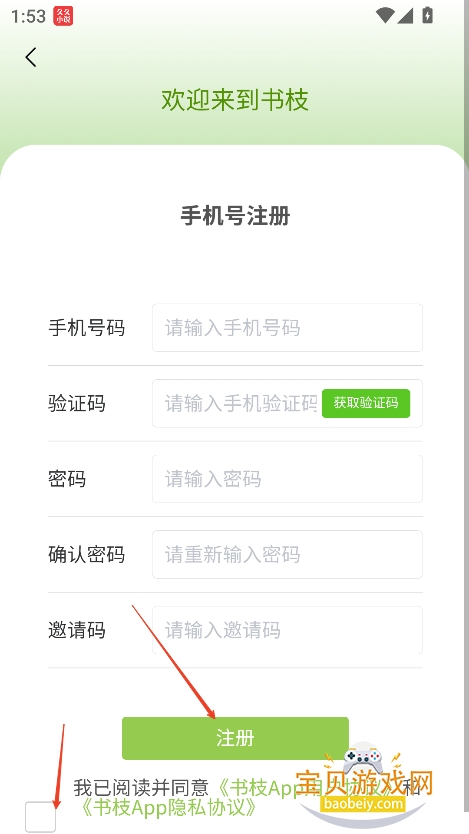
Task: Focus the 请输入手机号码 input field
Action: 287,328
